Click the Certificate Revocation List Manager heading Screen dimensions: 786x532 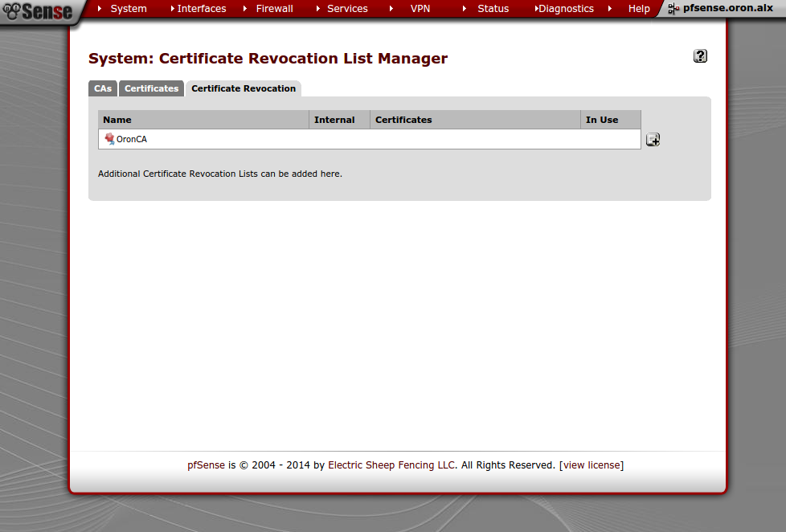point(268,58)
